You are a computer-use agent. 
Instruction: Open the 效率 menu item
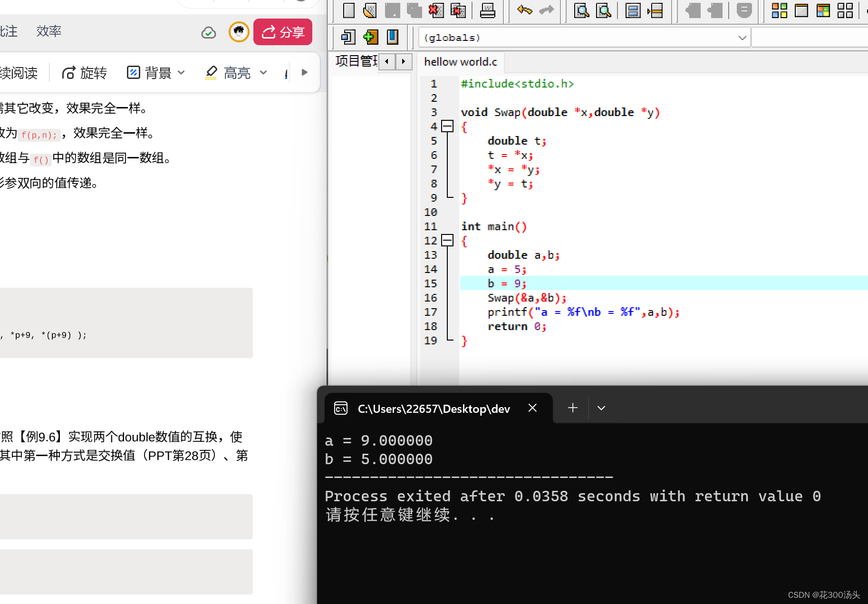49,31
